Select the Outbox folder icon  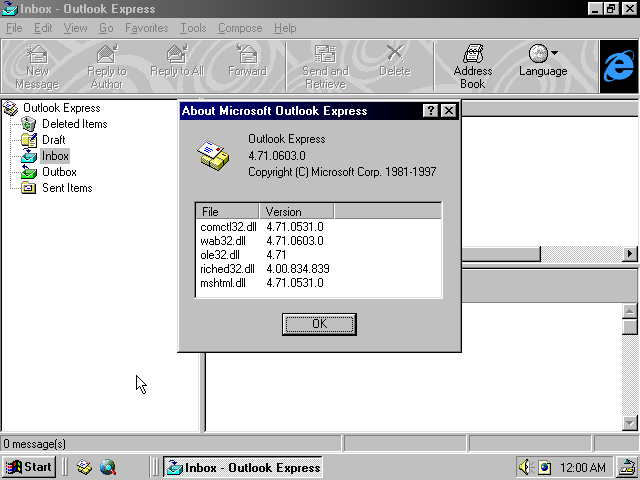(29, 172)
